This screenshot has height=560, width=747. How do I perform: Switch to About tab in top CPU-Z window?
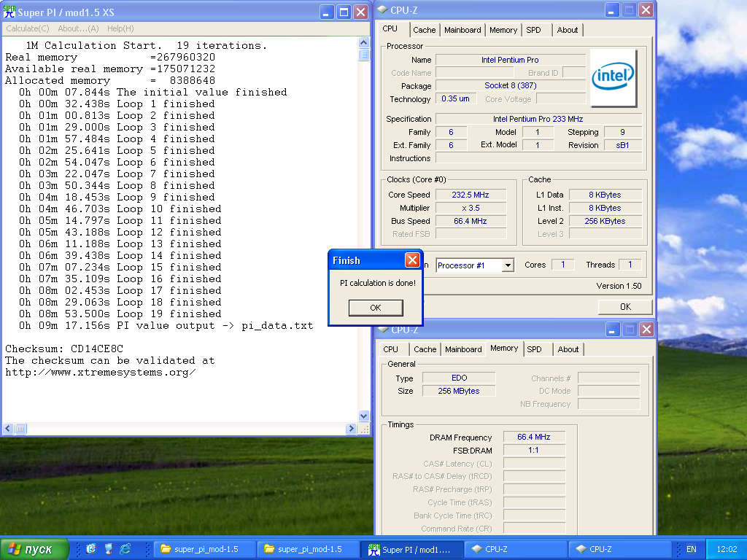tap(568, 30)
